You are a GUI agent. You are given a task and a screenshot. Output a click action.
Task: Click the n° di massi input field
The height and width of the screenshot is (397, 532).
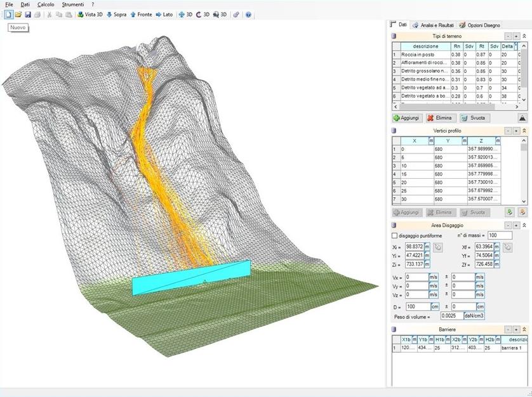click(x=499, y=236)
